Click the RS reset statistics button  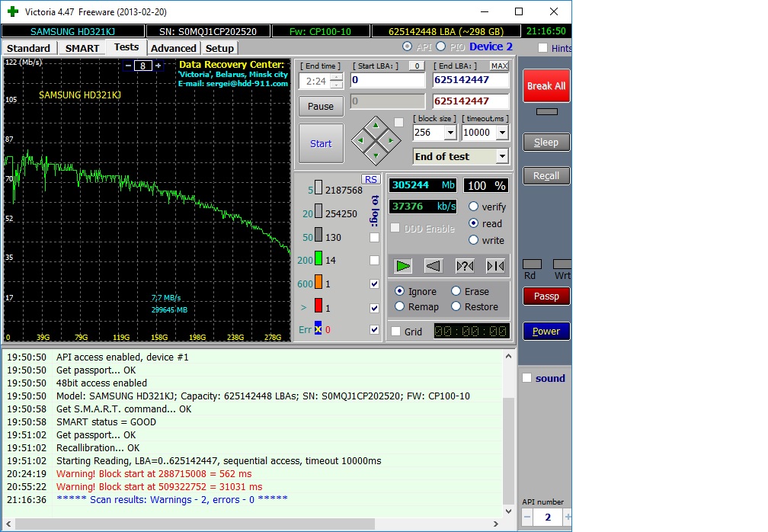click(x=370, y=179)
